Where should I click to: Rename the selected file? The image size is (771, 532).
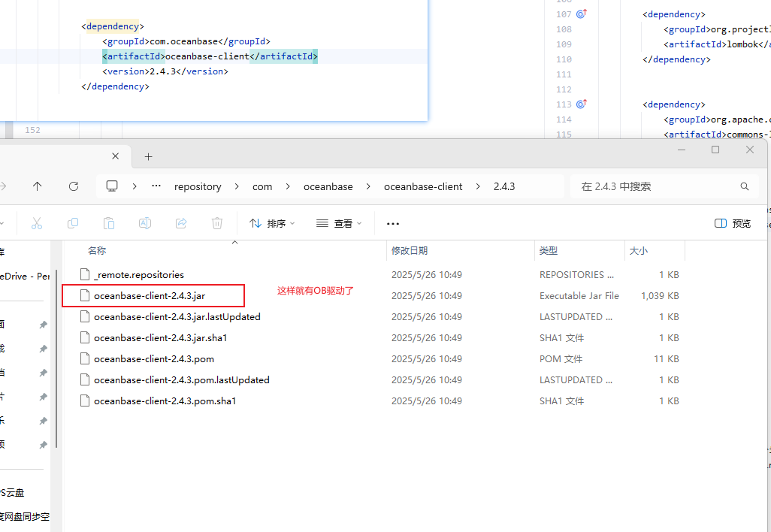point(145,223)
